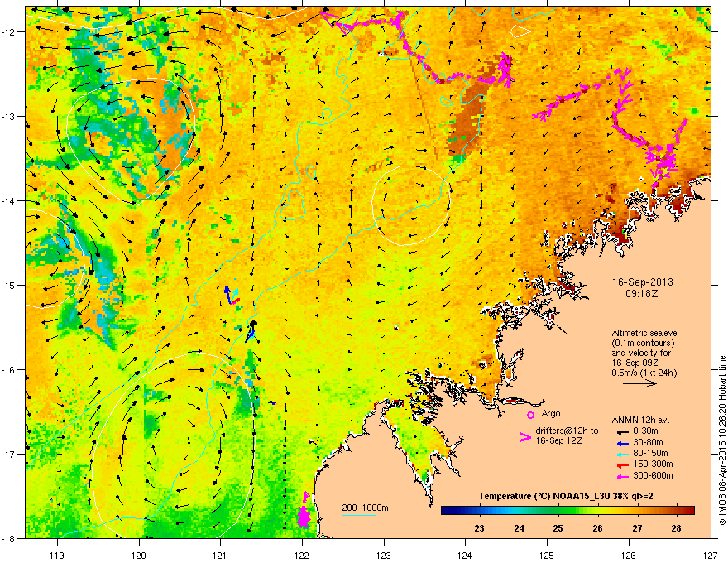Click the small white closed contour near 124.7E 12S
The image size is (728, 563).
coord(520,32)
